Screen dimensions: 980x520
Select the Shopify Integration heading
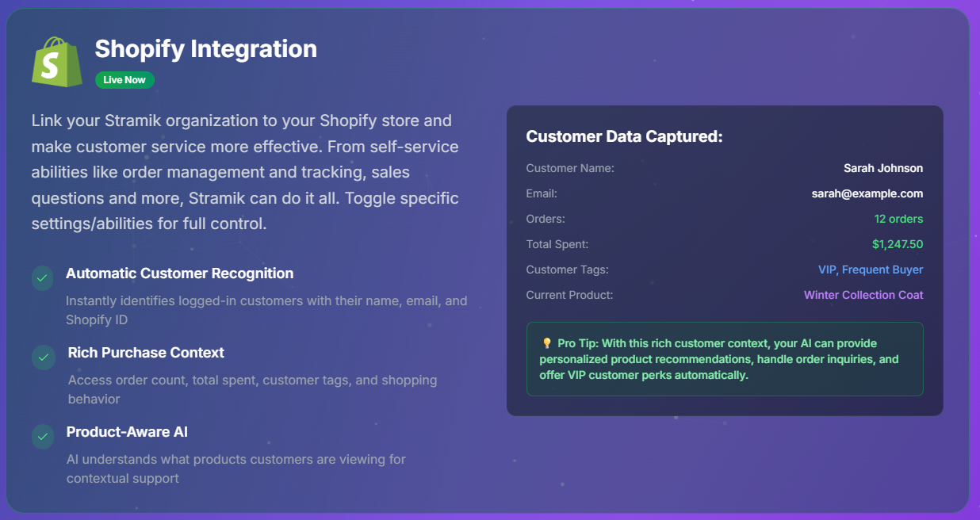click(x=205, y=49)
